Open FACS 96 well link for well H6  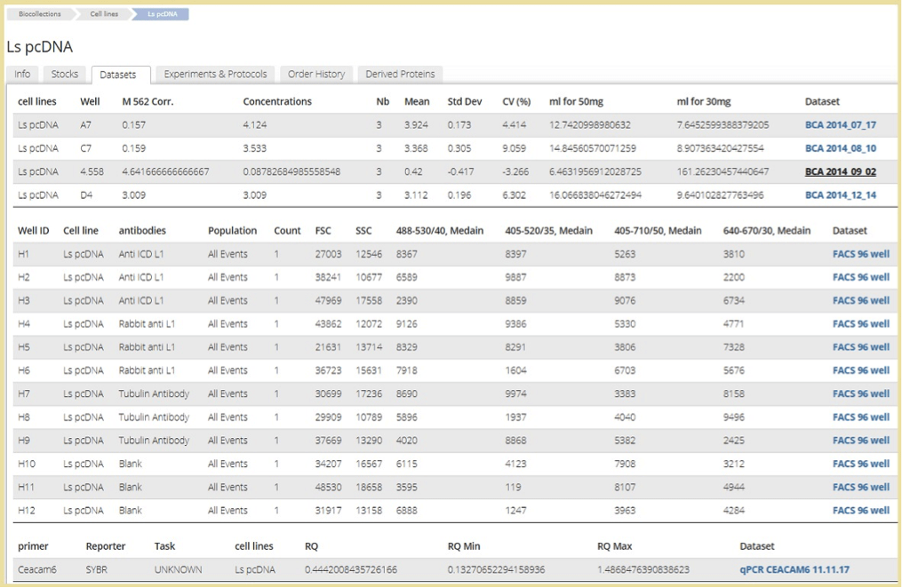860,370
